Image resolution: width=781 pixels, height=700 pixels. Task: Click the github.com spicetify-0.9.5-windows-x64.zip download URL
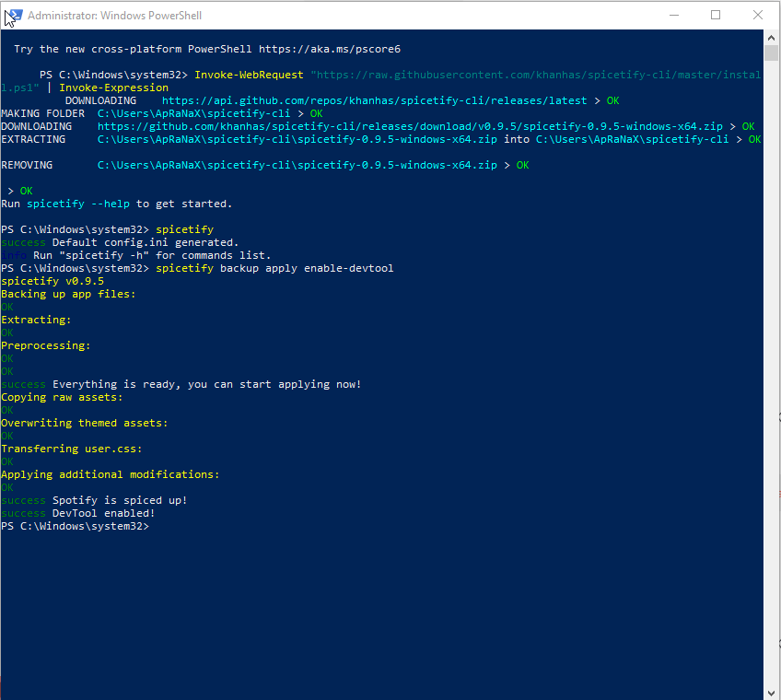click(410, 126)
